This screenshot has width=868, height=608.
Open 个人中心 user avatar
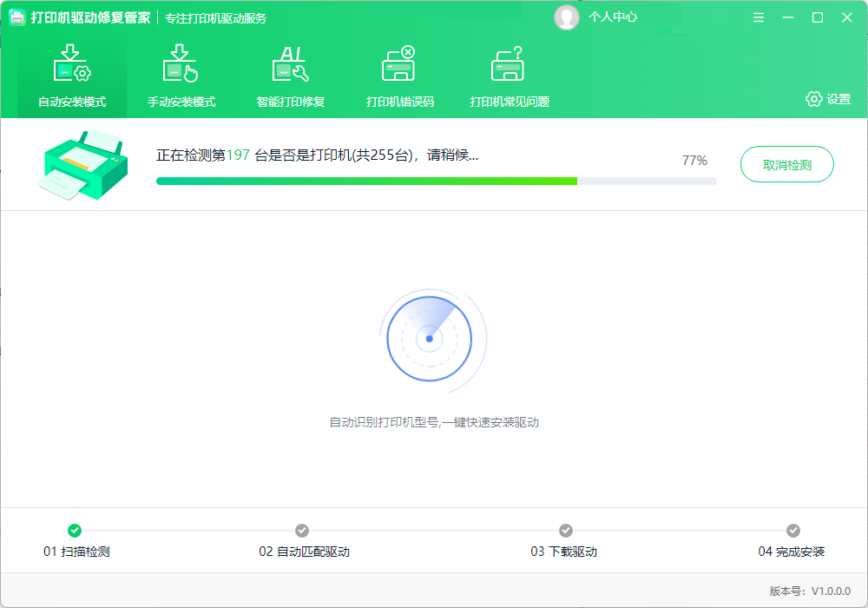567,17
